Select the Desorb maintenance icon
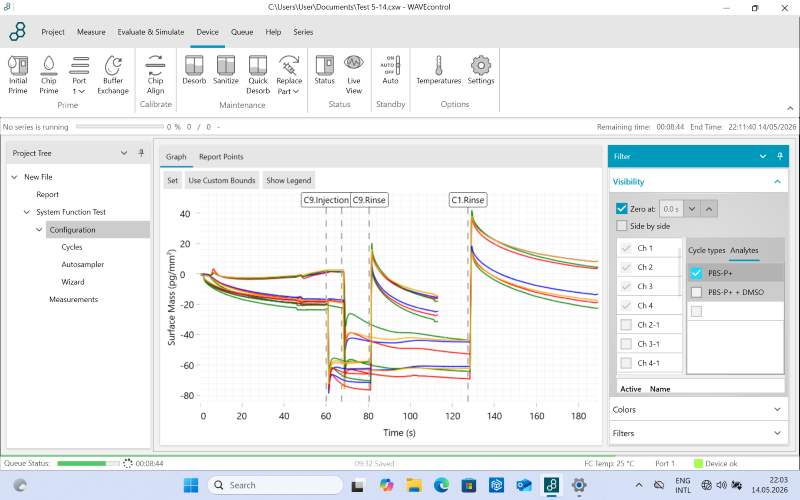This screenshot has height=500, width=800. [x=194, y=70]
